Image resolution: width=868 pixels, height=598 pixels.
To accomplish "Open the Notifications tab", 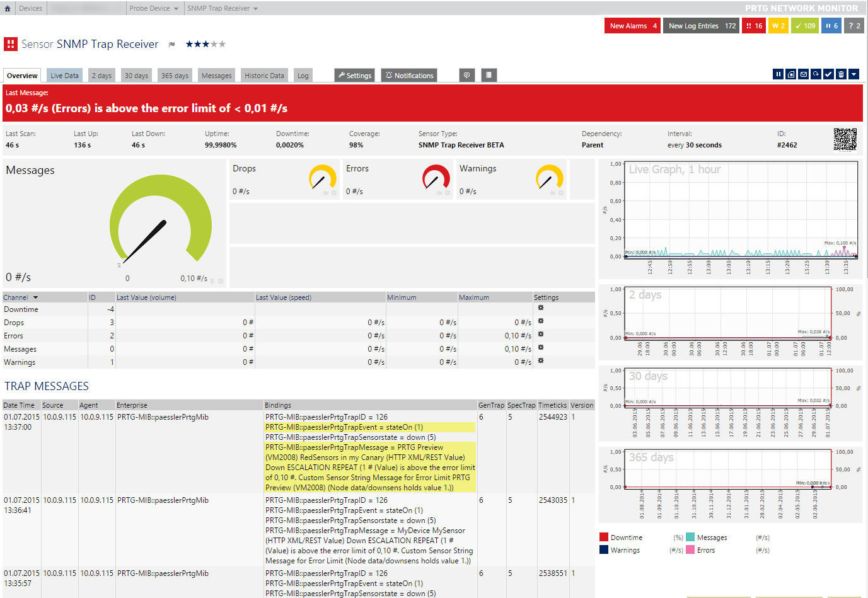I will point(409,76).
